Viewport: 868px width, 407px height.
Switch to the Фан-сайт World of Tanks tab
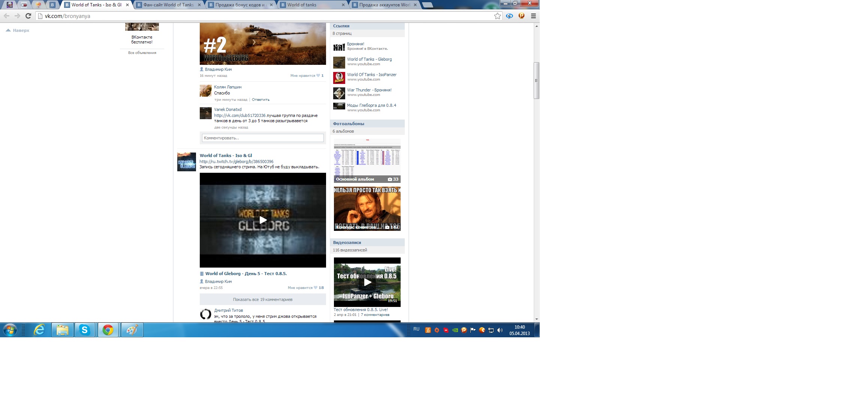click(x=169, y=5)
